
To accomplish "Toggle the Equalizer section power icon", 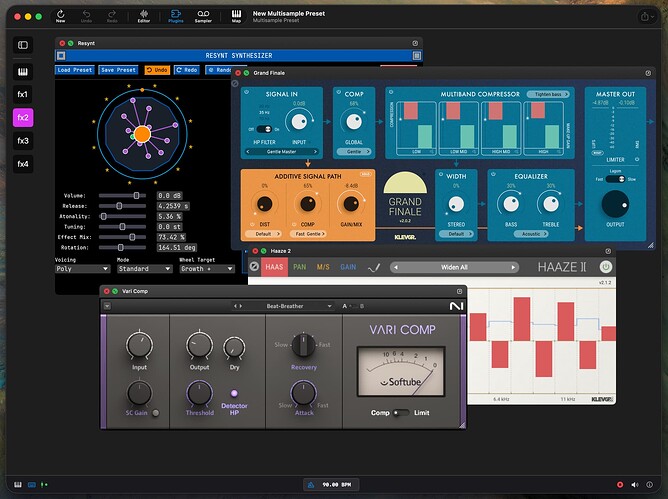I will tap(493, 174).
